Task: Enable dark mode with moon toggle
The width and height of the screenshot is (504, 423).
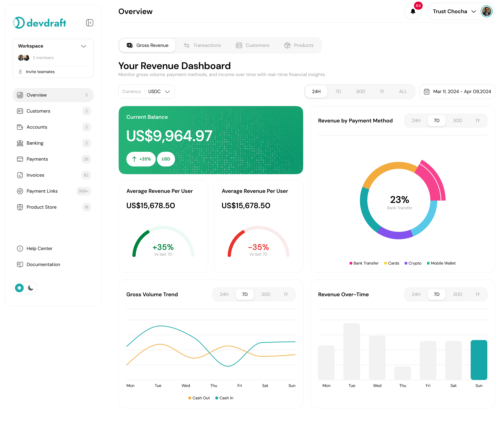Action: coord(31,288)
